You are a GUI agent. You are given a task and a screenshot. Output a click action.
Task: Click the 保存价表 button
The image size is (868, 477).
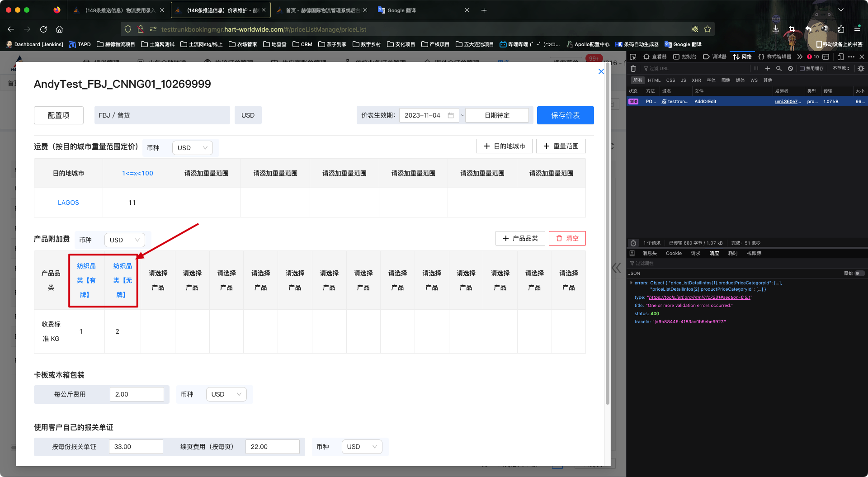pos(565,115)
